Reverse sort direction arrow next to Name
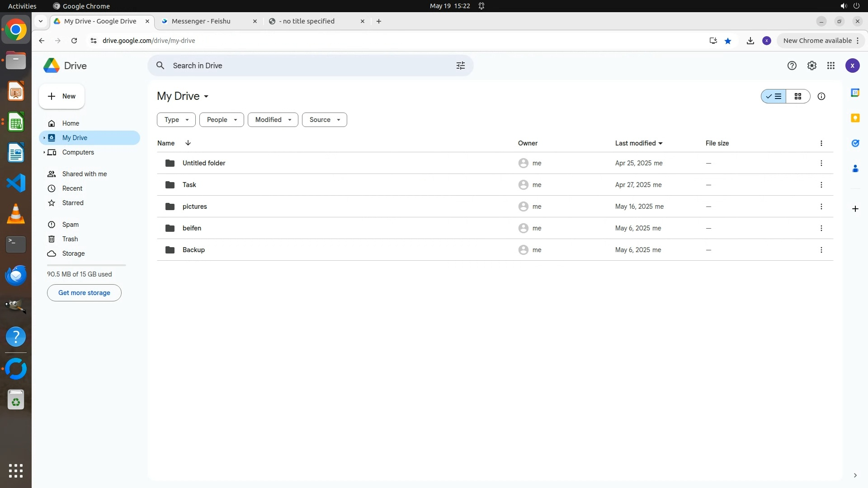The image size is (868, 488). 188,143
